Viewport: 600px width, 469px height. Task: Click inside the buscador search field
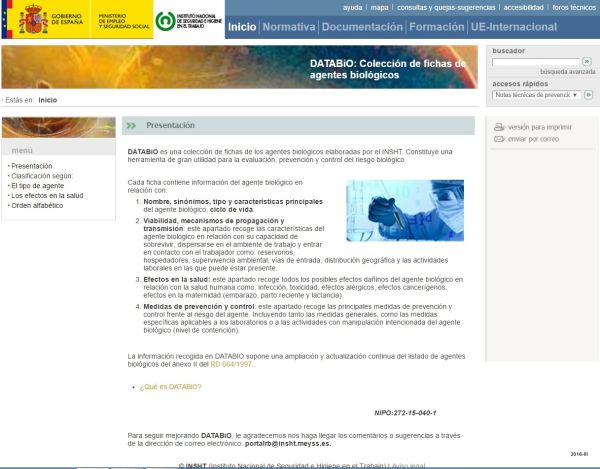coord(536,62)
